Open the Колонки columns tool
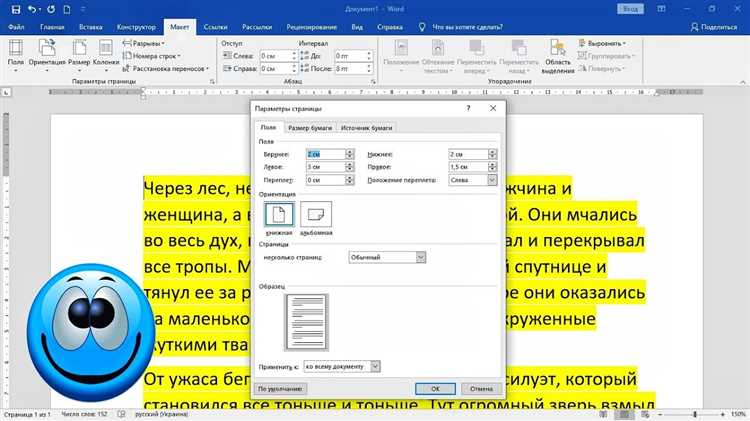The height and width of the screenshot is (421, 750). (106, 55)
